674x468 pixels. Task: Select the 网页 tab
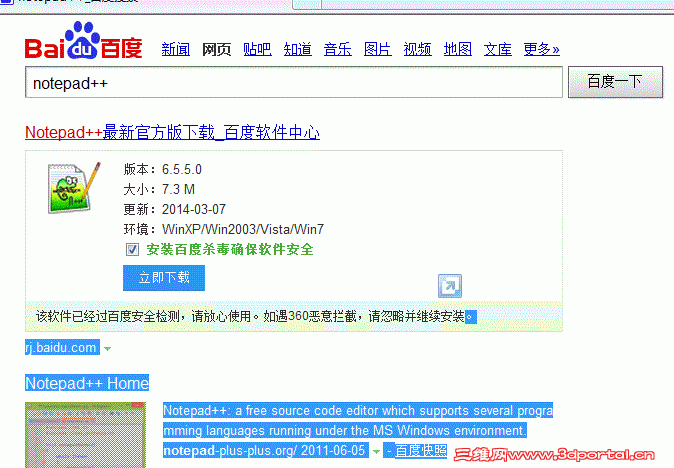pos(216,49)
